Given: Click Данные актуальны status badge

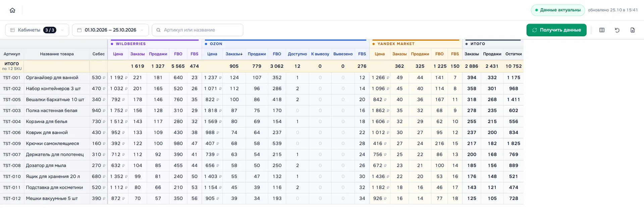Looking at the screenshot, I should pyautogui.click(x=558, y=10).
